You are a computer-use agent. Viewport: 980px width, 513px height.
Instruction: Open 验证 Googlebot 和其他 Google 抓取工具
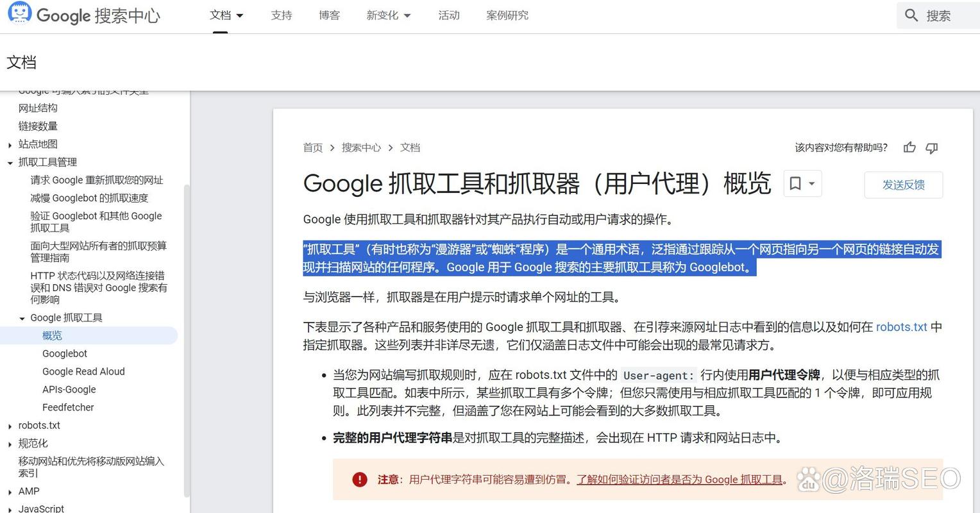click(x=96, y=222)
